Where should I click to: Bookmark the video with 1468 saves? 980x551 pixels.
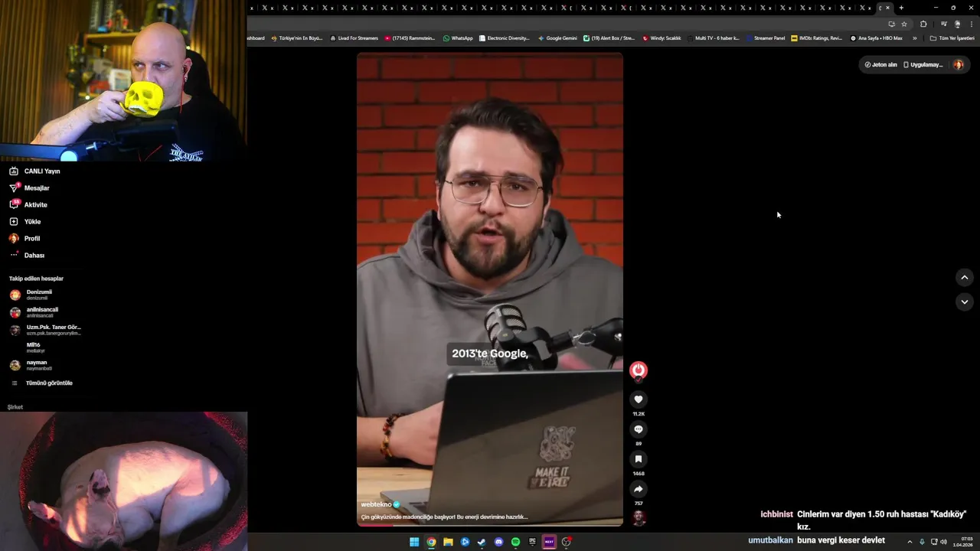pos(639,459)
